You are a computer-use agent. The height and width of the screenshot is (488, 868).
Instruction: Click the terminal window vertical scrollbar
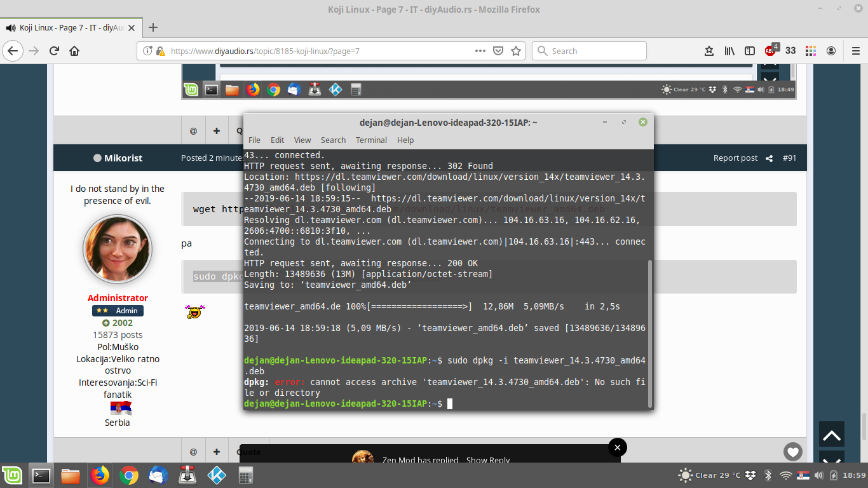tap(649, 333)
